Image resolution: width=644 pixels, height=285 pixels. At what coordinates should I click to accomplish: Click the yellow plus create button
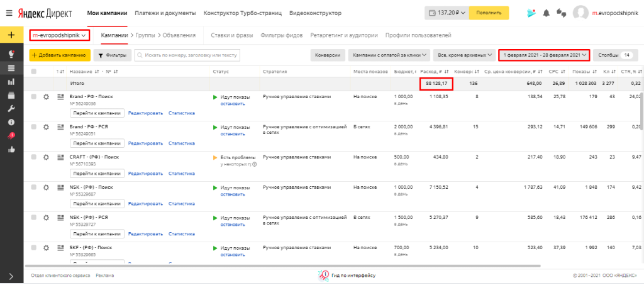click(11, 35)
